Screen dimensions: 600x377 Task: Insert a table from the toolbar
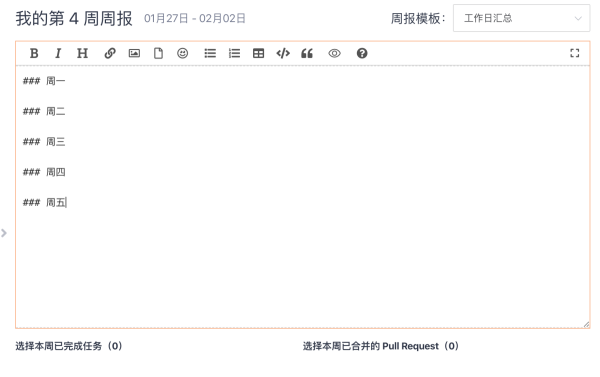[x=259, y=53]
